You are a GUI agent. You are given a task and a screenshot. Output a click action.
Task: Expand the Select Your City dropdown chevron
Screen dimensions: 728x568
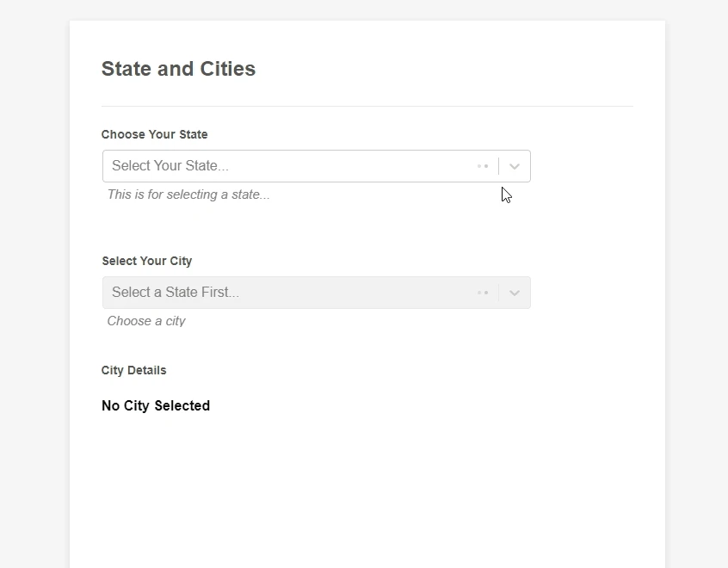(x=515, y=293)
